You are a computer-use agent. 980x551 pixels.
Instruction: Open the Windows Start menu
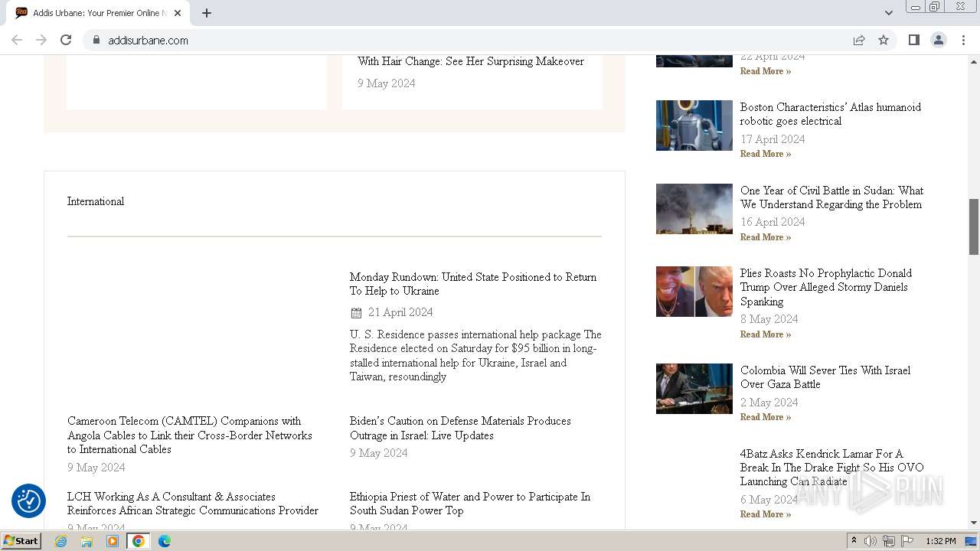21,541
